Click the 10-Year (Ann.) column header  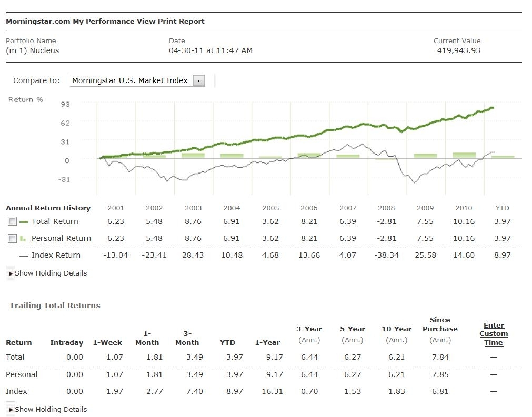coord(397,334)
